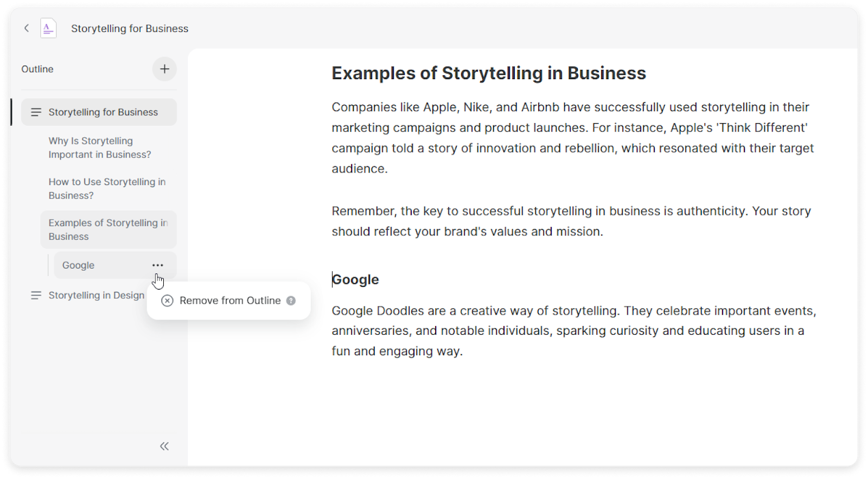Screen dimensions: 868x479
Task: Select Examples of Storytelling in Business outline item
Action: click(107, 229)
